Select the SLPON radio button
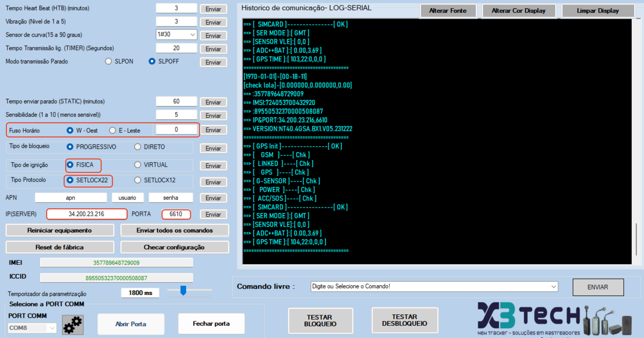The image size is (644, 338). point(108,61)
